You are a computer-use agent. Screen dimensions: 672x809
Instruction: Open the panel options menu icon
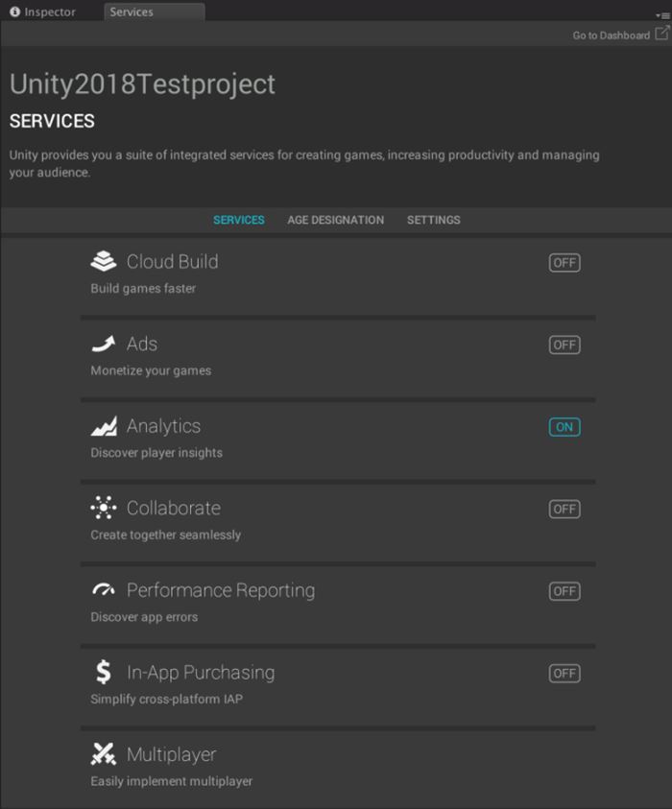[663, 15]
